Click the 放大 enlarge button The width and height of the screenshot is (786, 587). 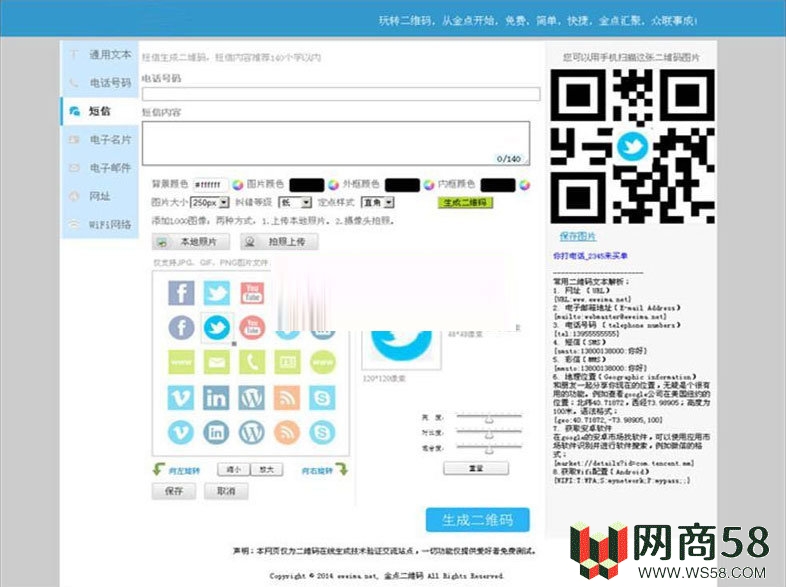pos(267,470)
